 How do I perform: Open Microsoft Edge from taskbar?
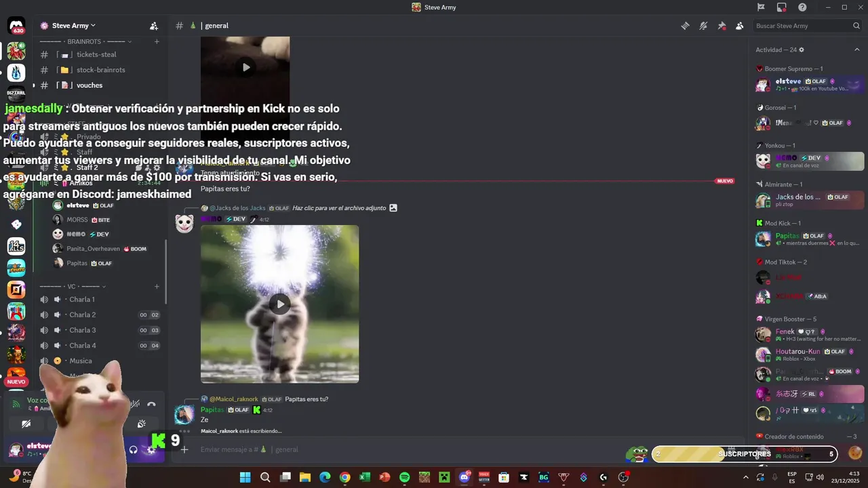(x=325, y=477)
